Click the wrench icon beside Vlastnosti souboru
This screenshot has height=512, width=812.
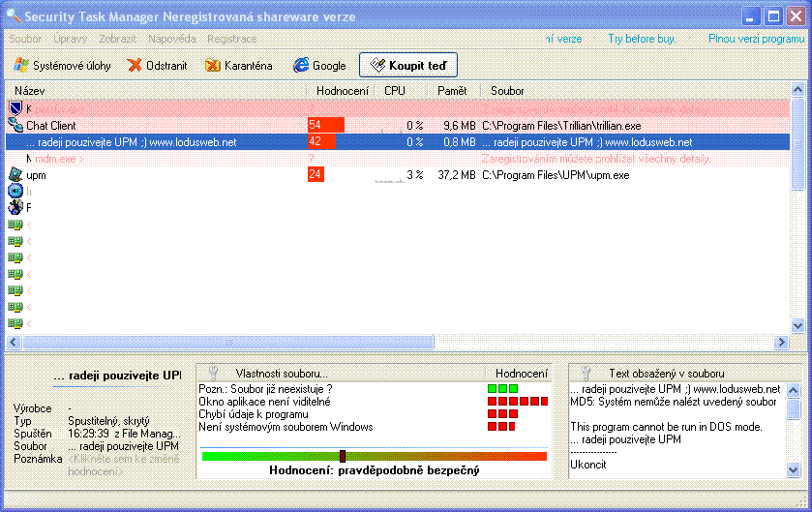tap(213, 373)
